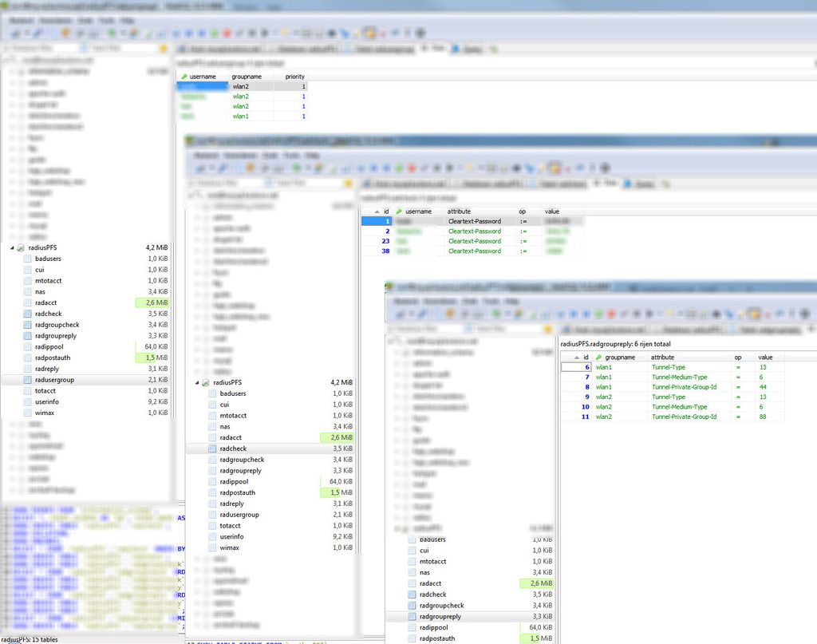Screen dimensions: 817x644
Task: Sort by groupname column in the frontmost window grid
Action: tap(619, 358)
